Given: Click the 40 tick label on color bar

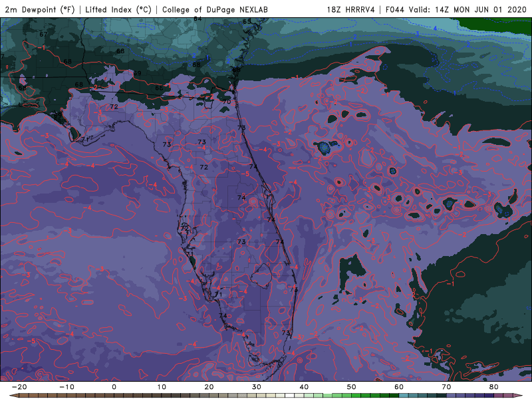Looking at the screenshot, I should point(304,387).
